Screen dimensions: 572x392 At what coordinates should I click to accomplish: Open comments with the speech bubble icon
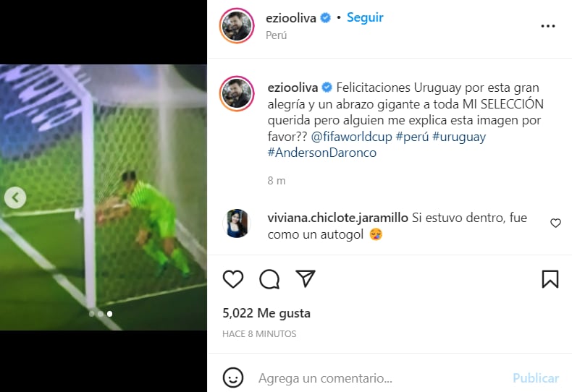[x=269, y=279]
